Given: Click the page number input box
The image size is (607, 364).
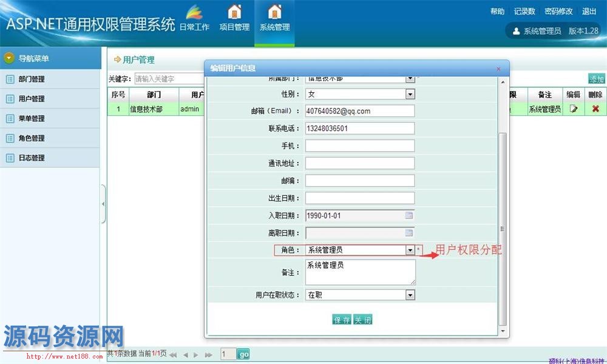Looking at the screenshot, I should [x=228, y=354].
